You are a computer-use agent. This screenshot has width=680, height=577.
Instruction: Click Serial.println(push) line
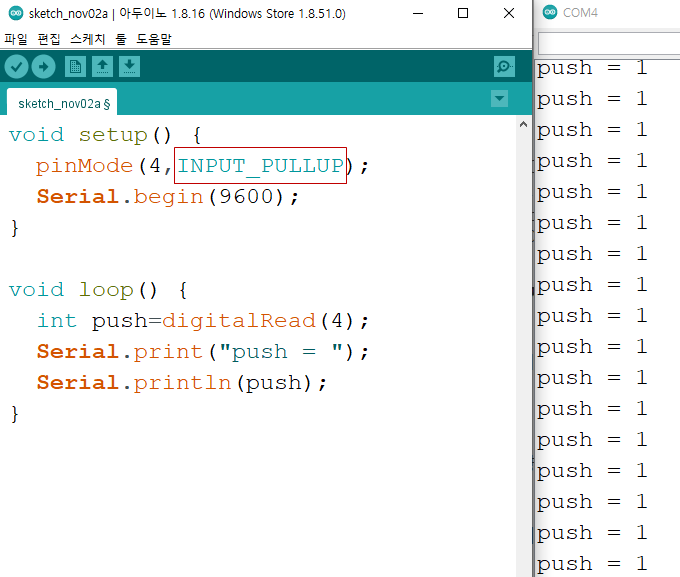181,383
